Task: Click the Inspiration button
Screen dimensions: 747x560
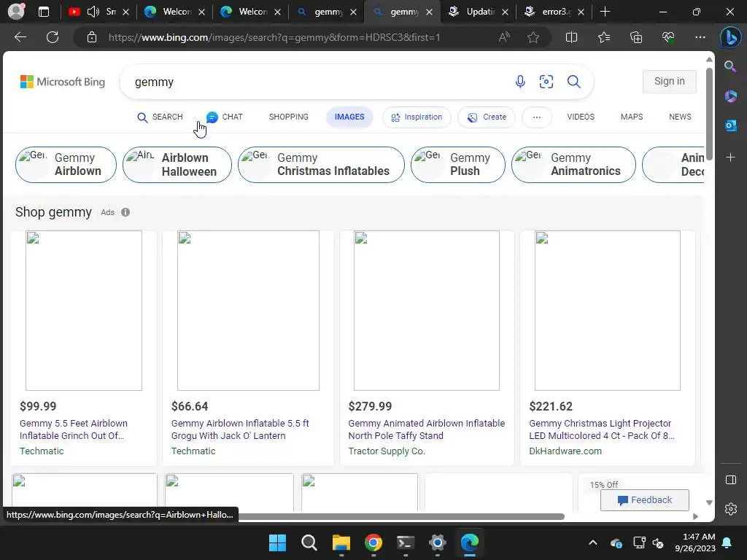Action: (x=417, y=117)
